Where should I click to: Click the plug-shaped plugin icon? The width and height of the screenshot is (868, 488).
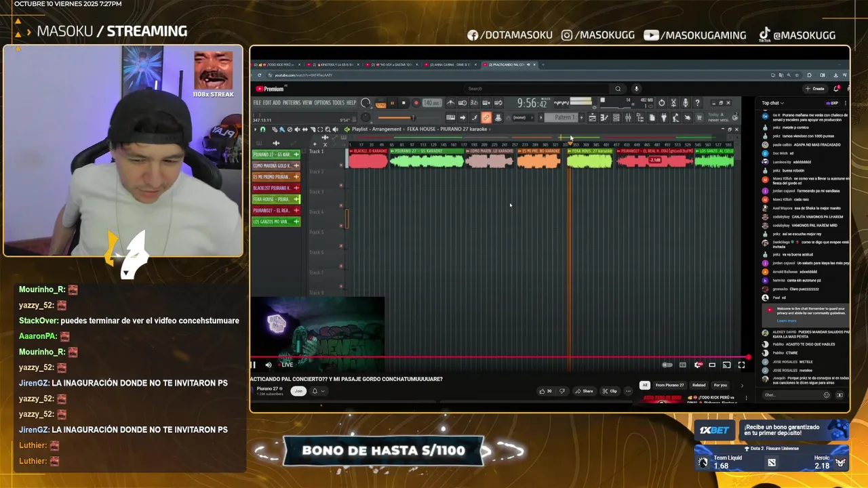pos(663,118)
